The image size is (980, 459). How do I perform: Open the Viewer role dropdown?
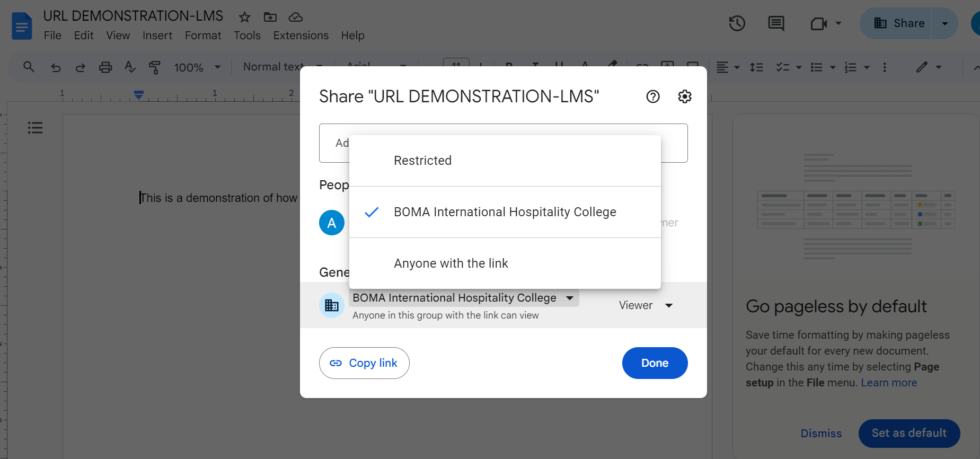(646, 305)
